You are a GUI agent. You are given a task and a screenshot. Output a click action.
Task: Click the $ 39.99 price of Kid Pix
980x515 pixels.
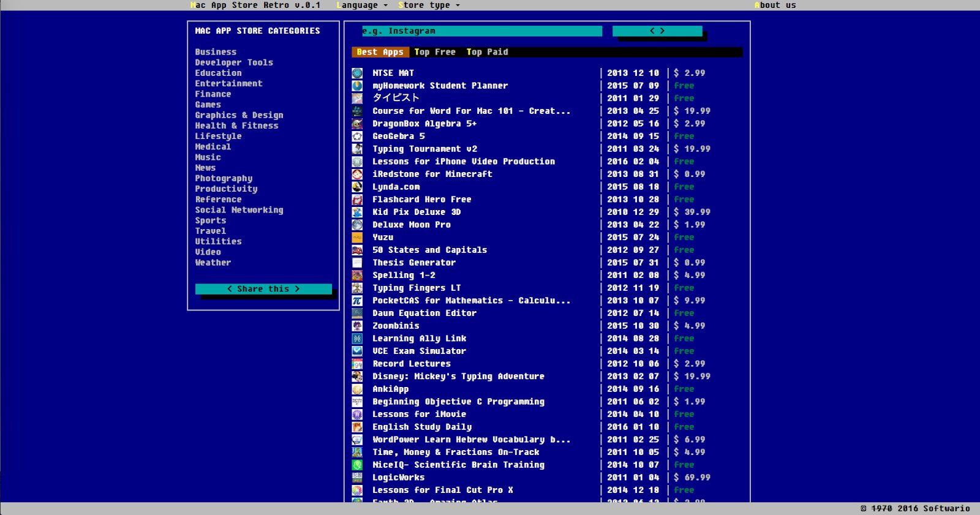(x=692, y=212)
